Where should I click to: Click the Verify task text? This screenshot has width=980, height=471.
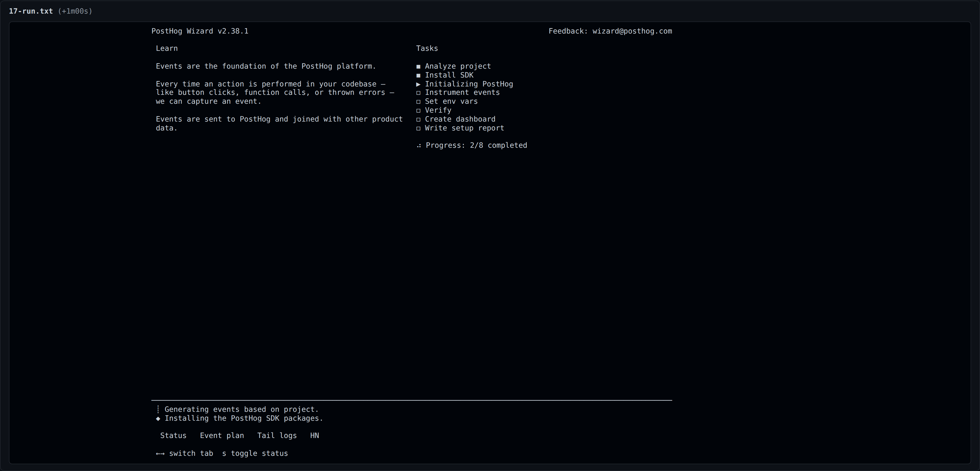[438, 111]
